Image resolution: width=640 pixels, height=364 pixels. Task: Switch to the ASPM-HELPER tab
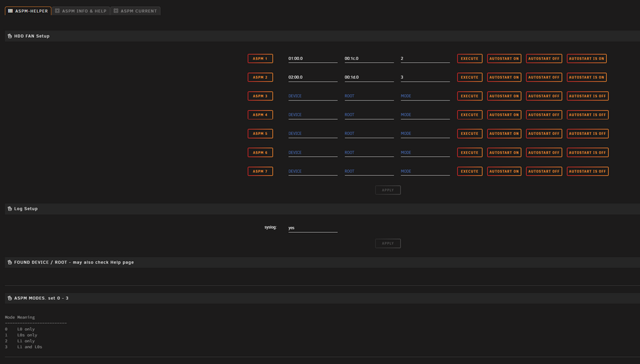pos(28,11)
